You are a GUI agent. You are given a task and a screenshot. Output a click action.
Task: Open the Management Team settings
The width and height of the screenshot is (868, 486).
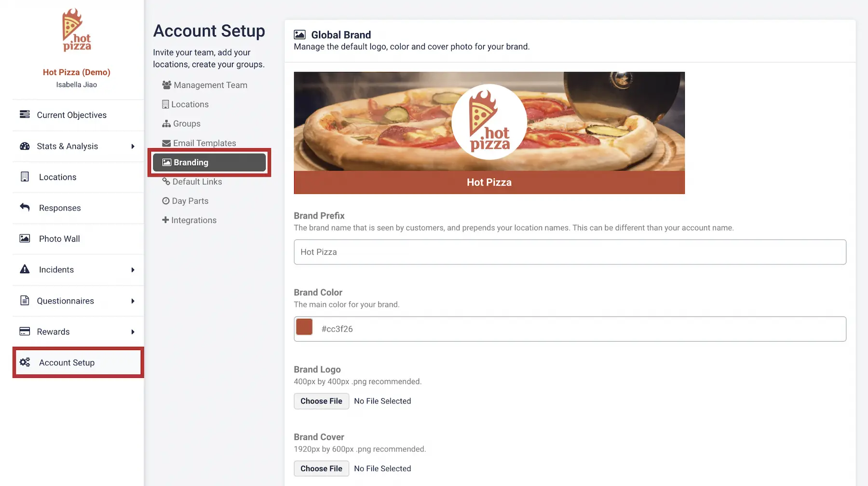tap(205, 85)
